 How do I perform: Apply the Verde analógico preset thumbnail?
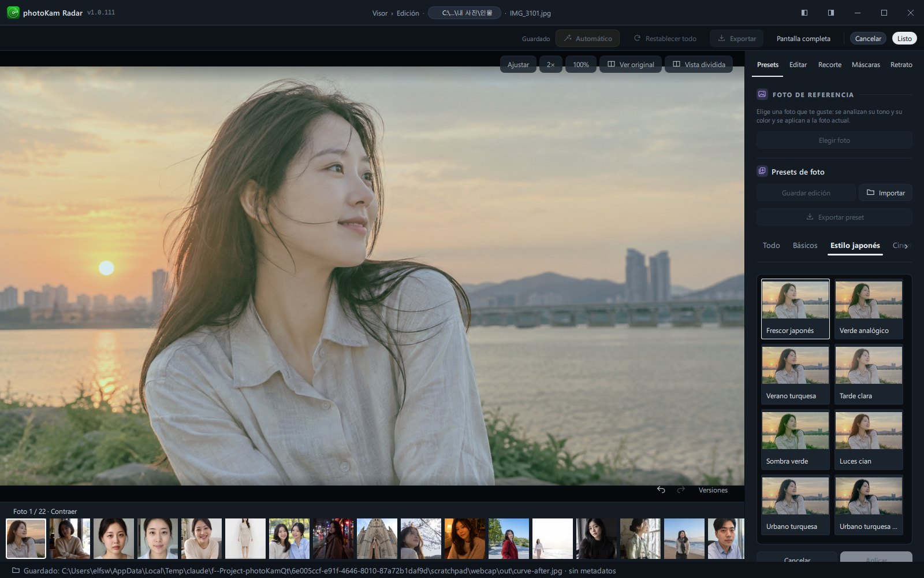pyautogui.click(x=869, y=309)
